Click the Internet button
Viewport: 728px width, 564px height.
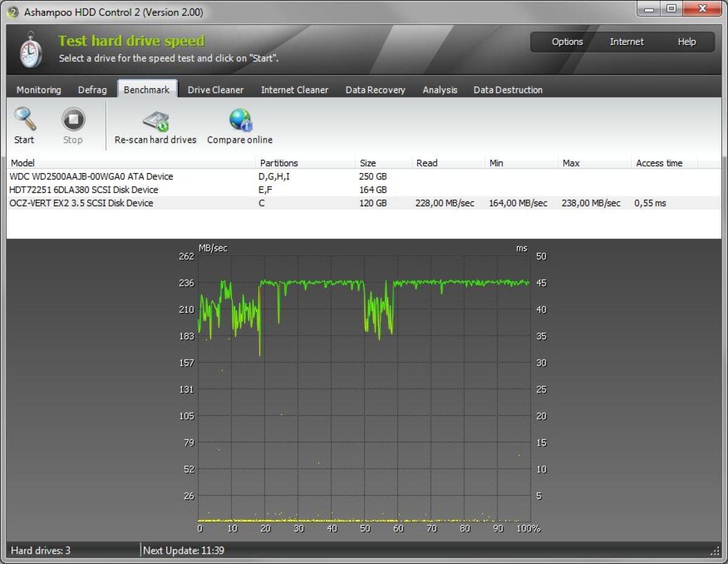coord(627,41)
